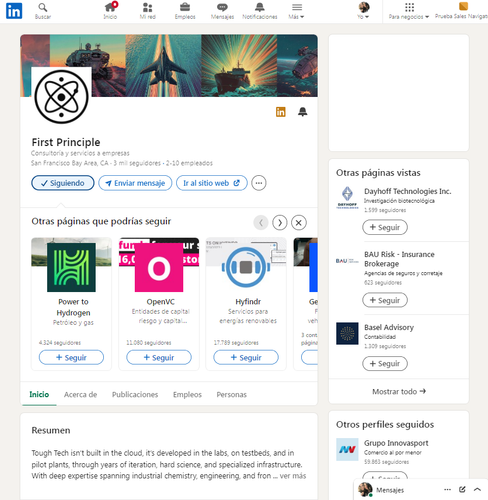The width and height of the screenshot is (488, 500).
Task: Open Basel Advisory page link
Action: tap(389, 327)
